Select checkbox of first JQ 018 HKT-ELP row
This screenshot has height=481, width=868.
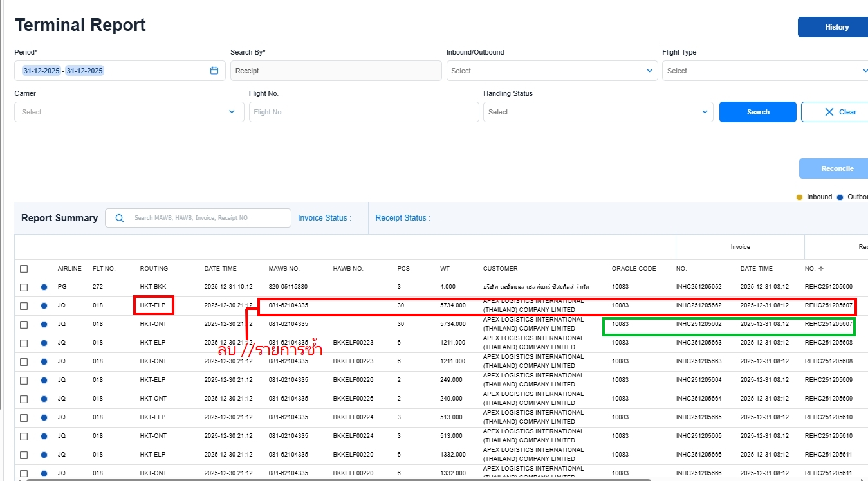tap(24, 305)
